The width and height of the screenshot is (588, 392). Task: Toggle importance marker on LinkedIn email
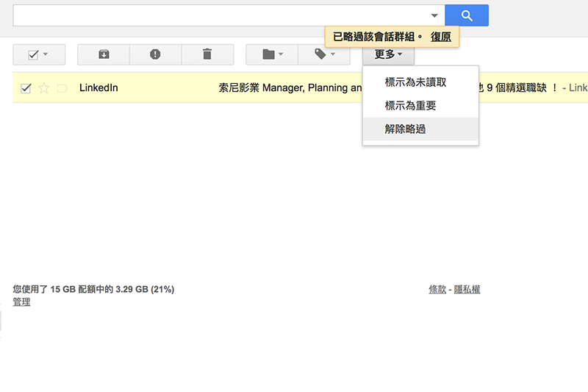coord(62,88)
